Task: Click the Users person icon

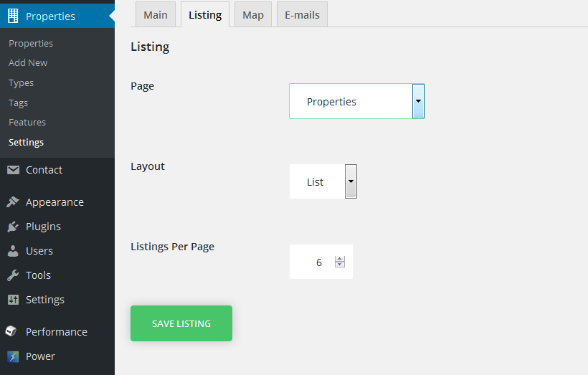Action: pyautogui.click(x=13, y=251)
